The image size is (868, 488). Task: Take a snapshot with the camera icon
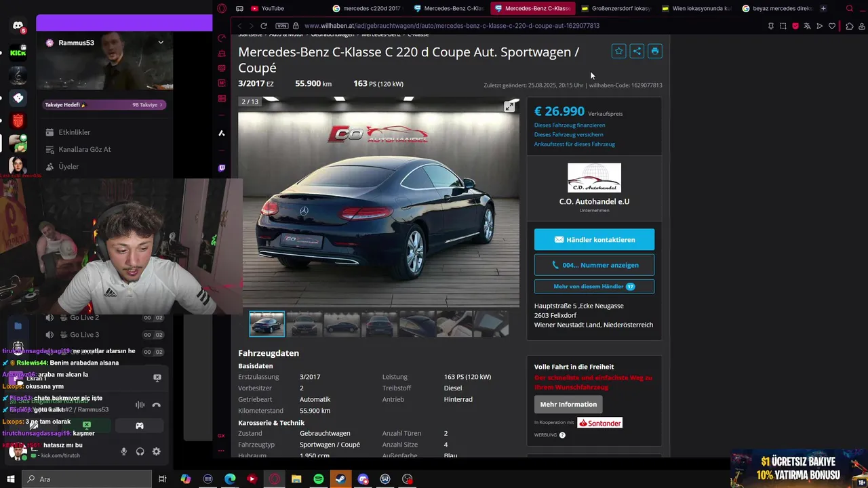783,26
